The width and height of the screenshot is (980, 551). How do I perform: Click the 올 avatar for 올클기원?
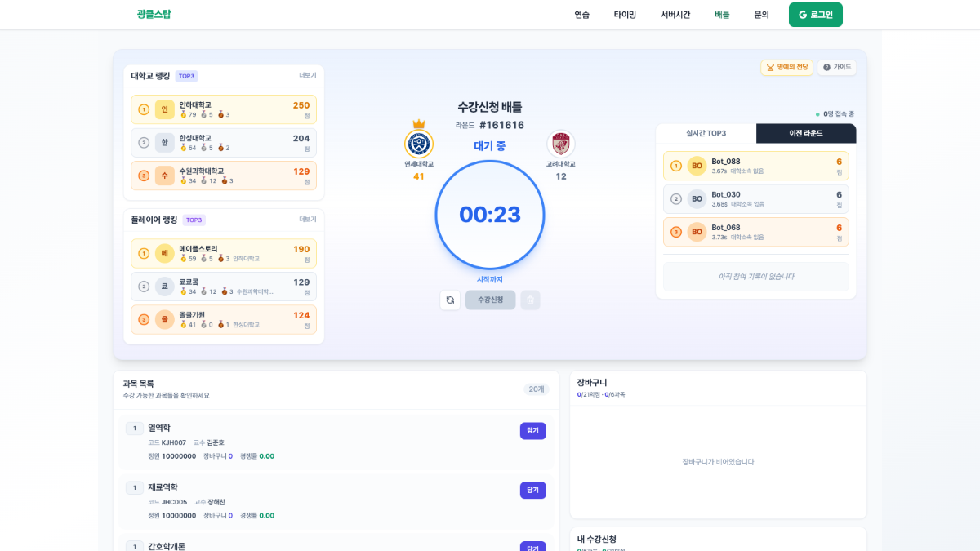(165, 319)
